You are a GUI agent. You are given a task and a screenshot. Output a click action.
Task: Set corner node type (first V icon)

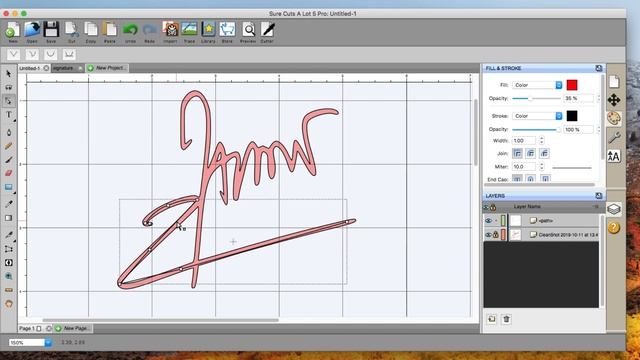point(13,54)
